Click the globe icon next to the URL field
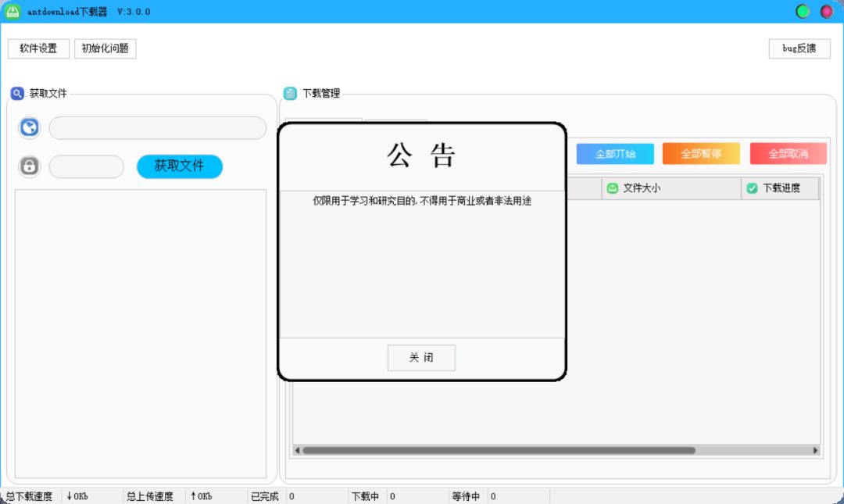 click(29, 127)
